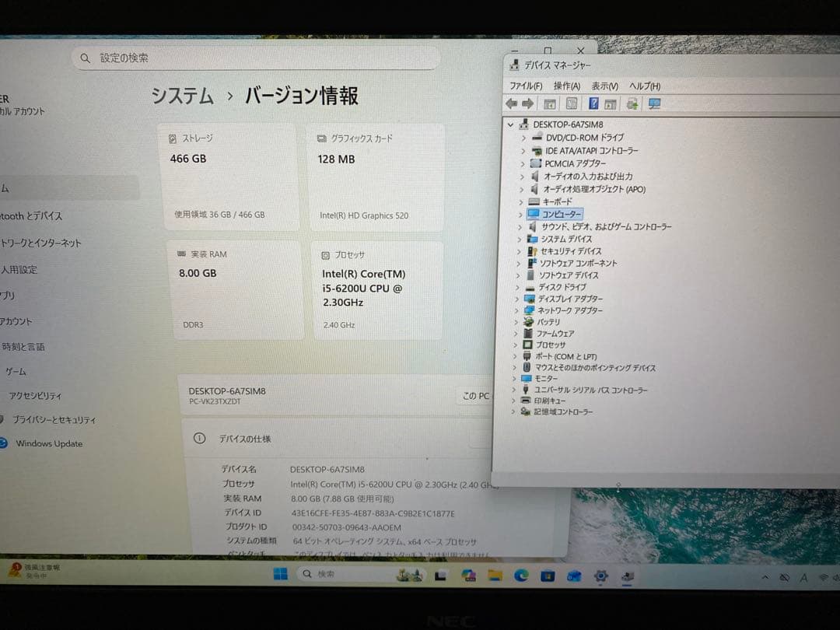Expand the ディスク ドライブ node
Image resolution: width=840 pixels, height=630 pixels.
pos(518,287)
